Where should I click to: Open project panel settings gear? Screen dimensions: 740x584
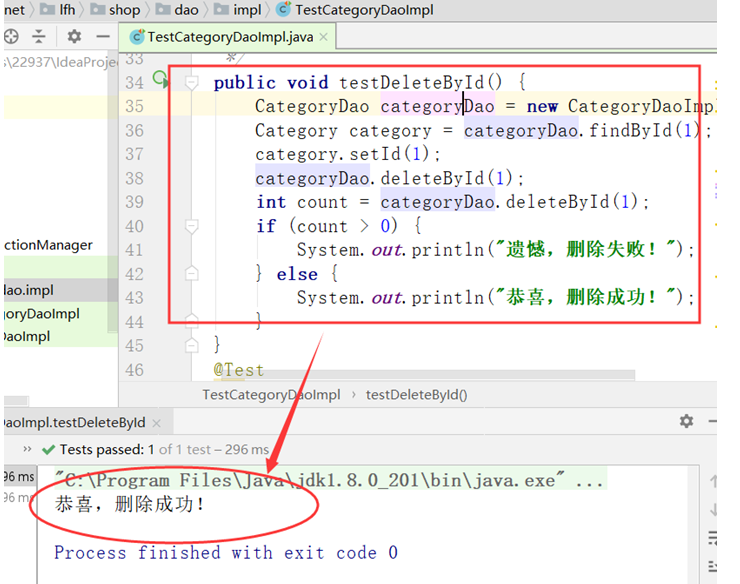[x=74, y=36]
